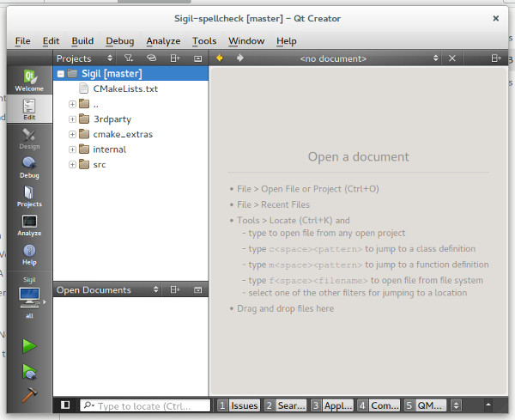Show QML console pane
This screenshot has width=515, height=420.
pos(425,405)
